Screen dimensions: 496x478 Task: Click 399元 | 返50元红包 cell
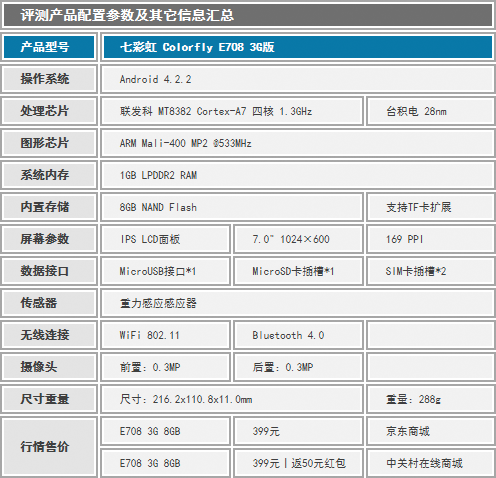click(298, 463)
